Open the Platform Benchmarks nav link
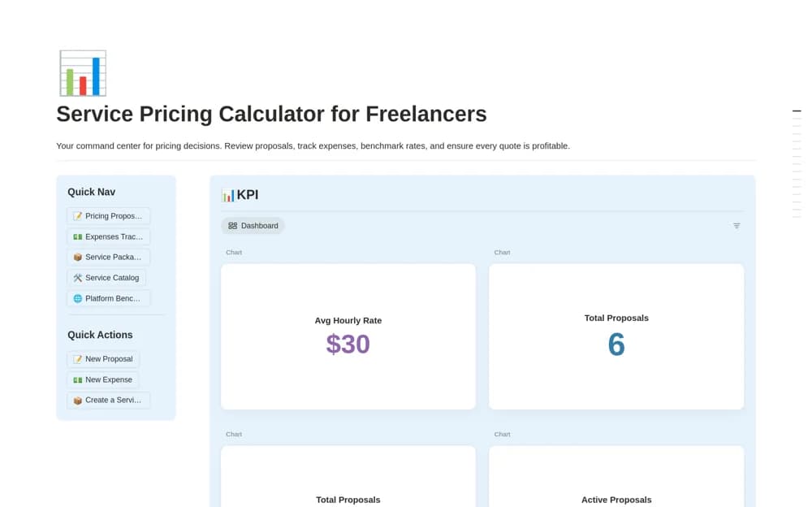Image resolution: width=812 pixels, height=507 pixels. (x=108, y=299)
